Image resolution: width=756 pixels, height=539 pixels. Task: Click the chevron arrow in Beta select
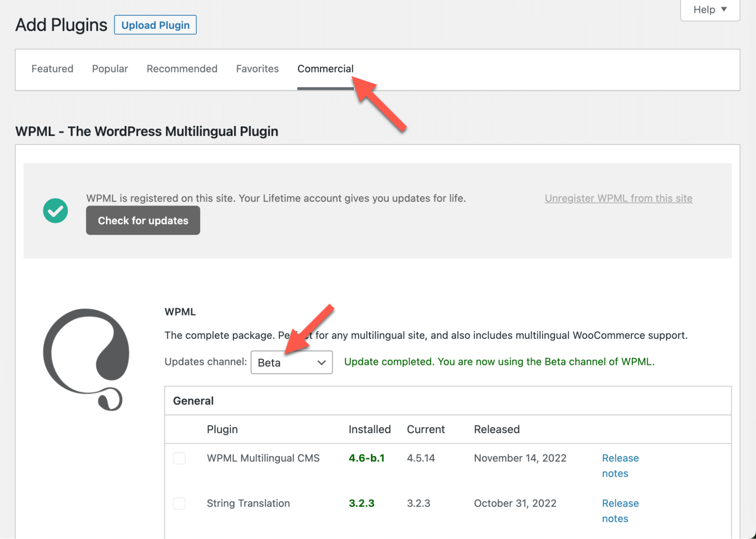pyautogui.click(x=321, y=363)
